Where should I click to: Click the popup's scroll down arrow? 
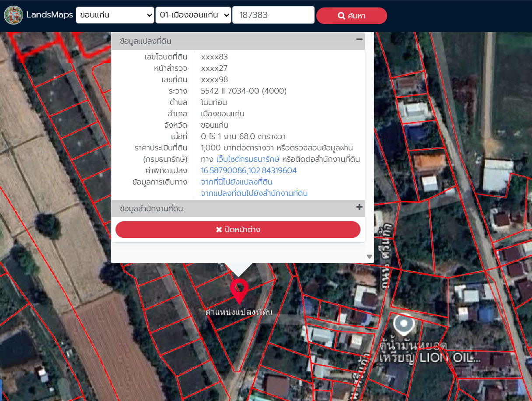369,257
